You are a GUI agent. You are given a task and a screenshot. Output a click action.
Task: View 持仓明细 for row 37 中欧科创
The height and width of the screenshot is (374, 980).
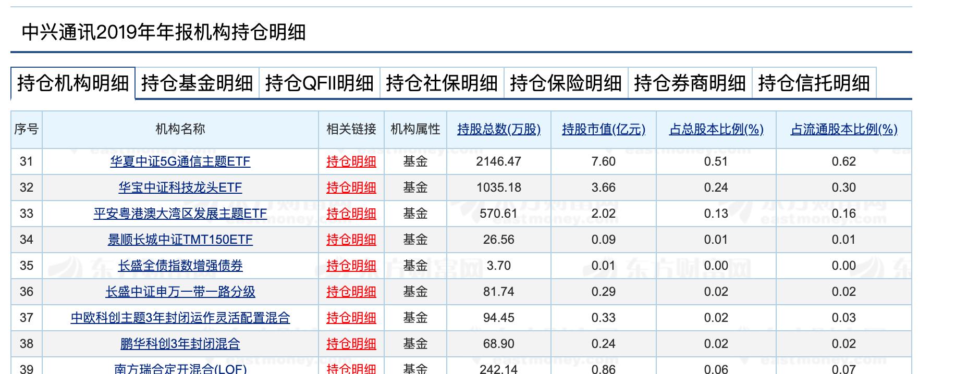click(x=351, y=318)
